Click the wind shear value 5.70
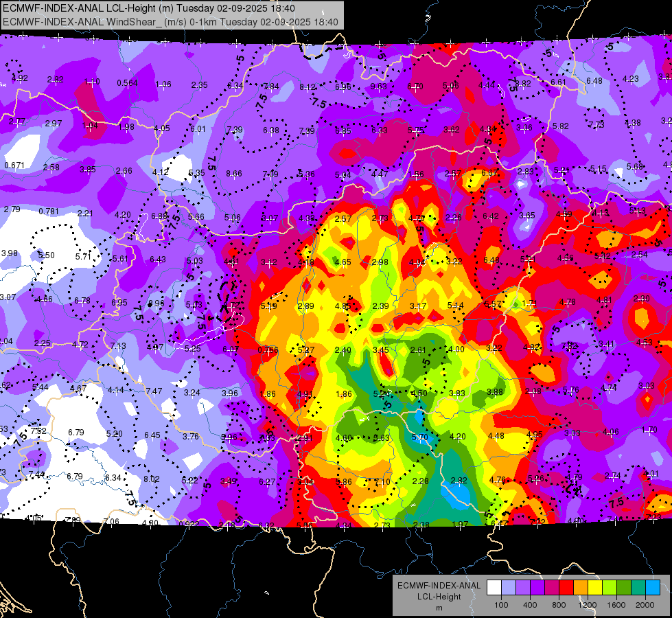The image size is (672, 618). click(420, 437)
